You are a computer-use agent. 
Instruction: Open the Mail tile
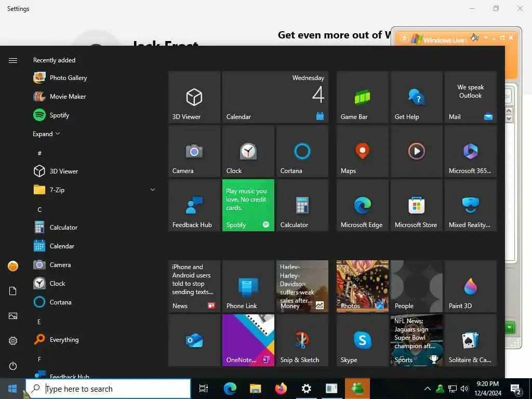click(471, 97)
